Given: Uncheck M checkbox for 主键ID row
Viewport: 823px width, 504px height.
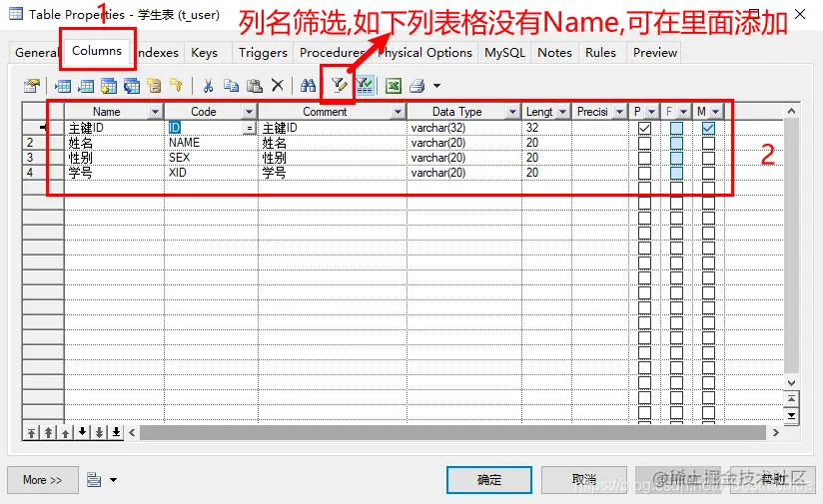Looking at the screenshot, I should (708, 128).
